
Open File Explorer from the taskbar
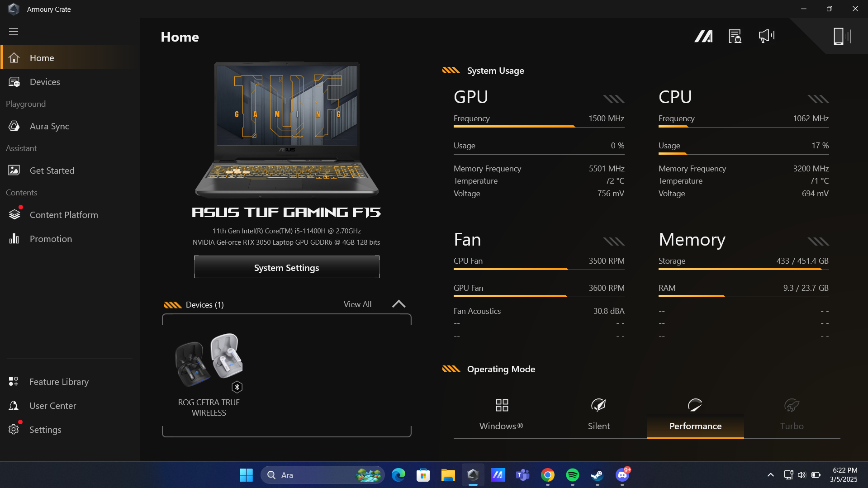448,475
